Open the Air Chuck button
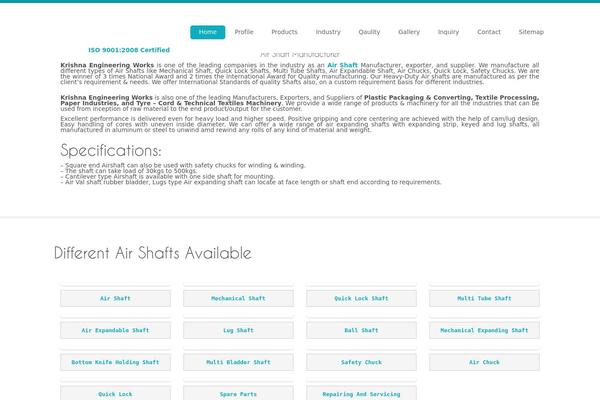Image resolution: width=600 pixels, height=400 pixels. (484, 362)
